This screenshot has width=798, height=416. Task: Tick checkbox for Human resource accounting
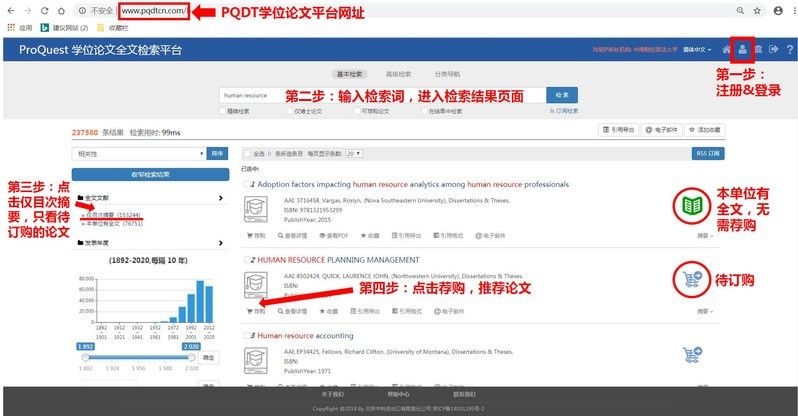[x=247, y=336]
